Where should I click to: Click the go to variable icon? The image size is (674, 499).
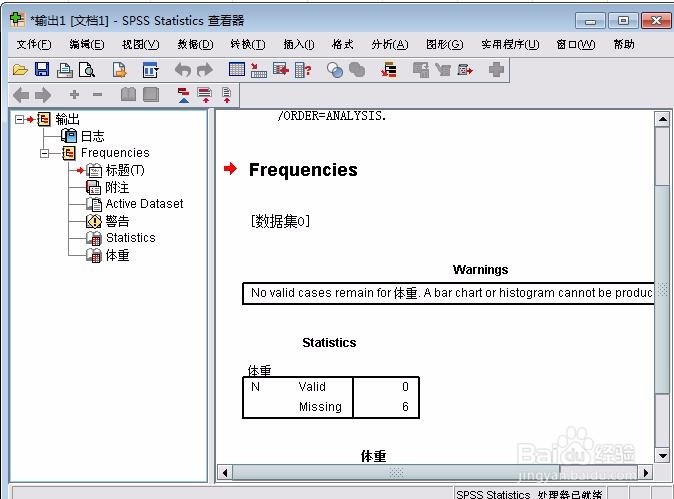click(281, 69)
